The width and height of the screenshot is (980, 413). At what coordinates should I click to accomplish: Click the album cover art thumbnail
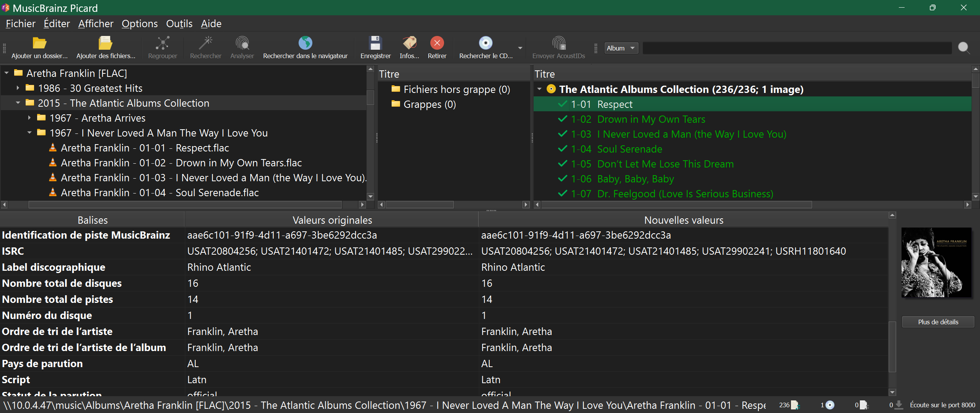(936, 263)
